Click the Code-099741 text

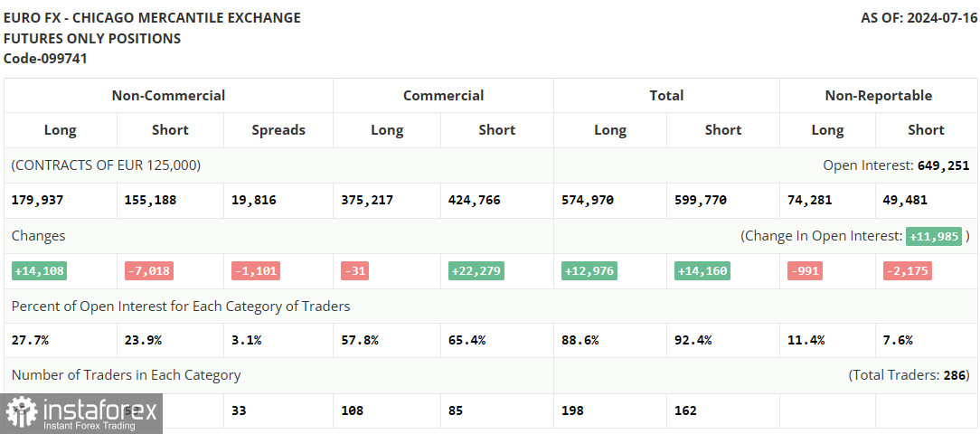click(45, 59)
